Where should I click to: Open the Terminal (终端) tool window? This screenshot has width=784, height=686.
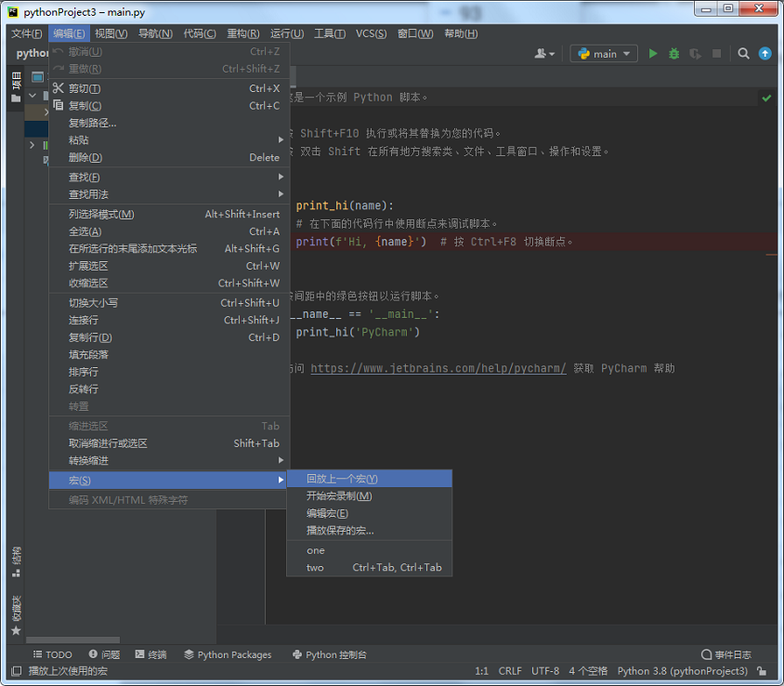pyautogui.click(x=151, y=654)
